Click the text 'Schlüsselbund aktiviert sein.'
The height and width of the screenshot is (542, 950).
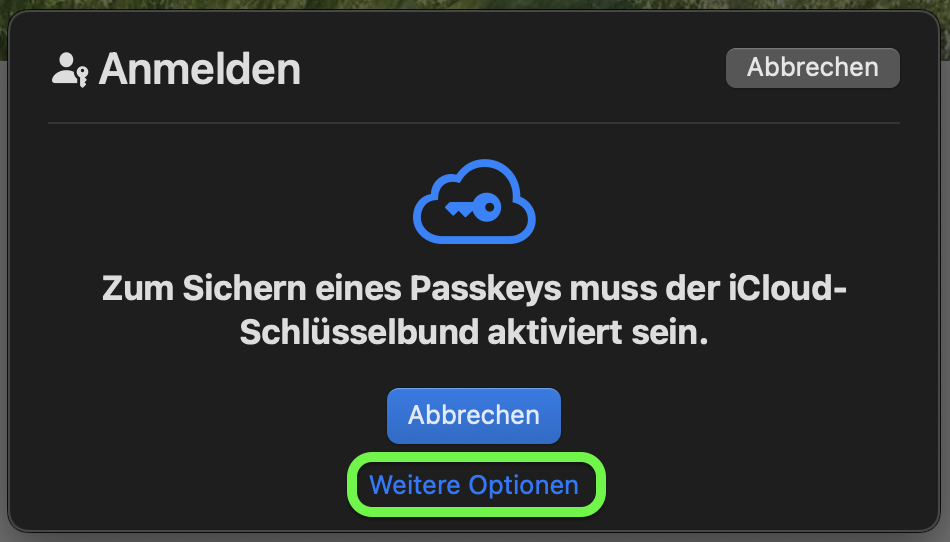pos(474,332)
